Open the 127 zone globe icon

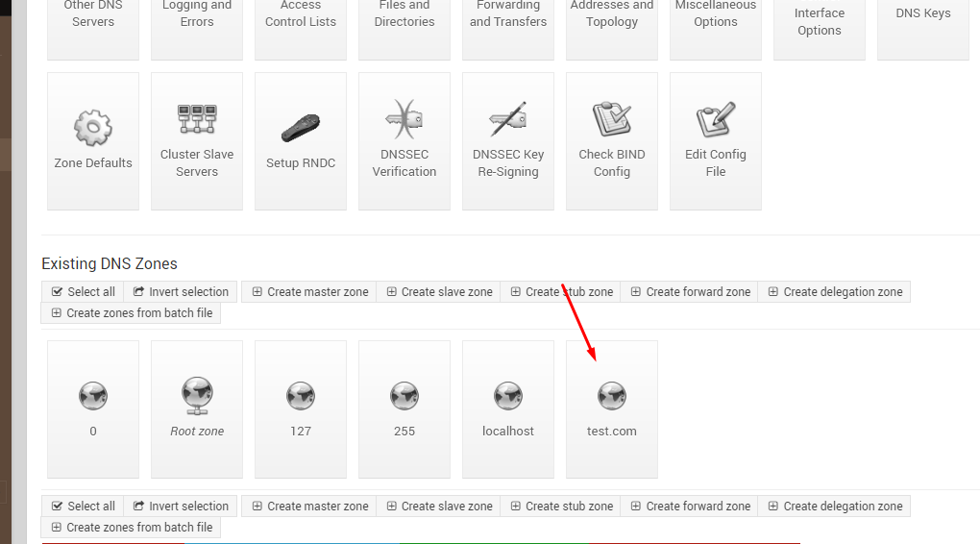coord(301,396)
